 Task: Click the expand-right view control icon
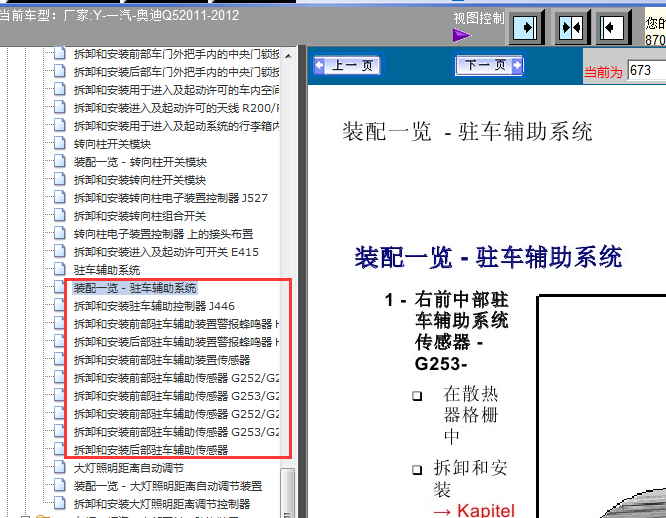pyautogui.click(x=527, y=27)
